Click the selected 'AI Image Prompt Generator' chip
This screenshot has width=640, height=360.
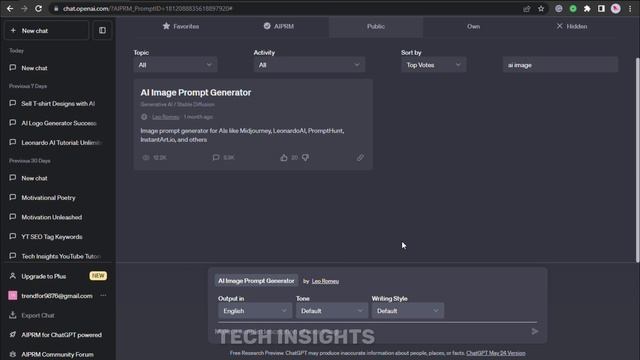(256, 281)
